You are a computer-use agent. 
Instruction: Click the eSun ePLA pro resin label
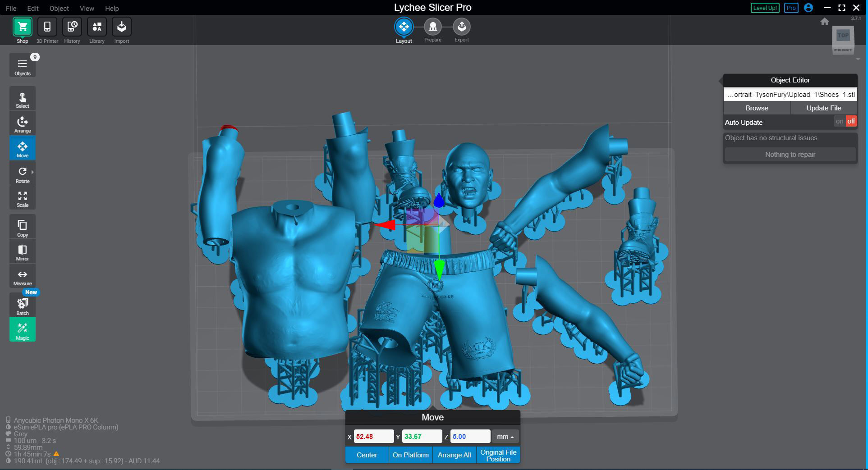coord(66,427)
